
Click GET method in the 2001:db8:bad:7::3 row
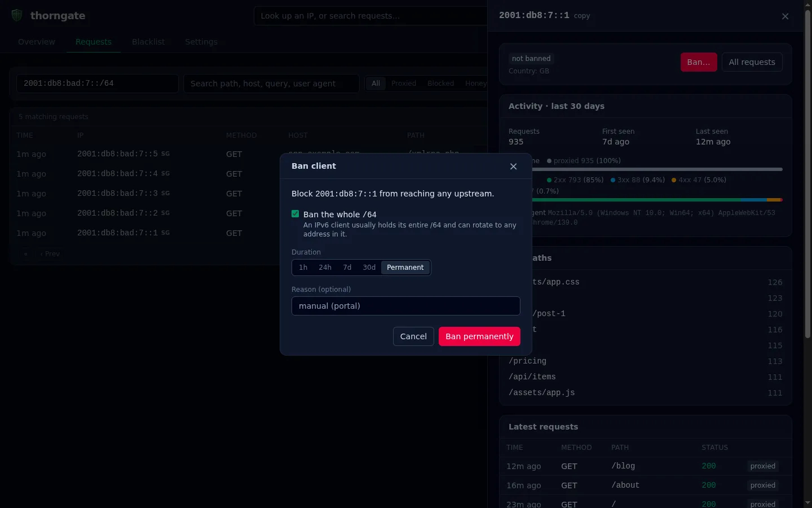(234, 194)
